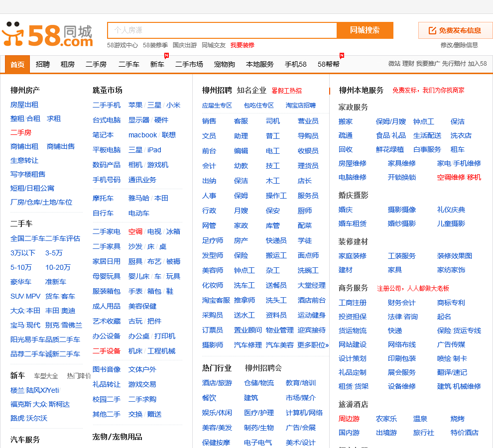Click the red 二手设备 link

(x=106, y=351)
